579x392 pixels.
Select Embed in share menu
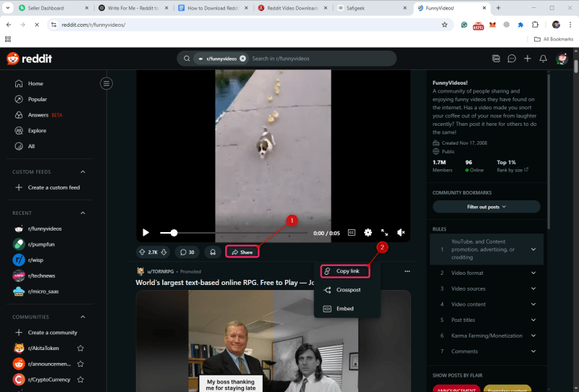[x=347, y=309]
